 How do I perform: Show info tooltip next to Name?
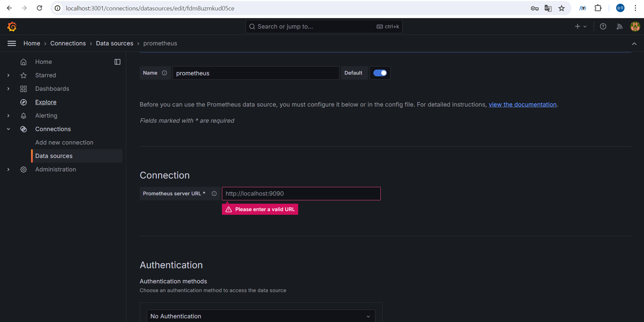click(x=165, y=73)
